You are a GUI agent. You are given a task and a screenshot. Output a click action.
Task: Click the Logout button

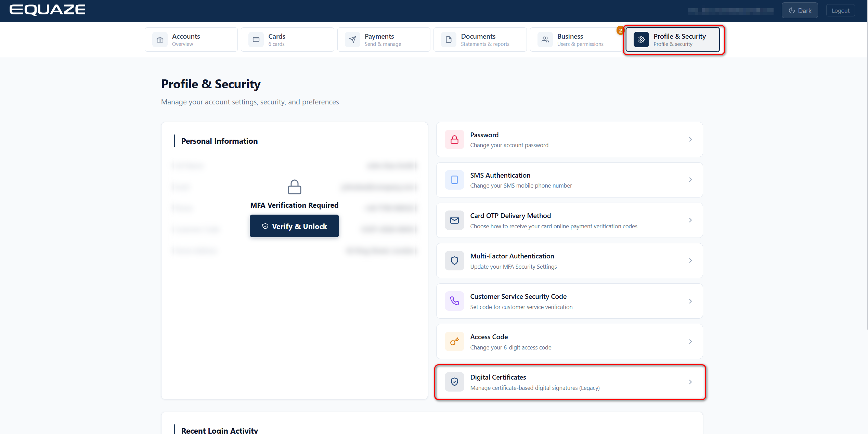[840, 11]
